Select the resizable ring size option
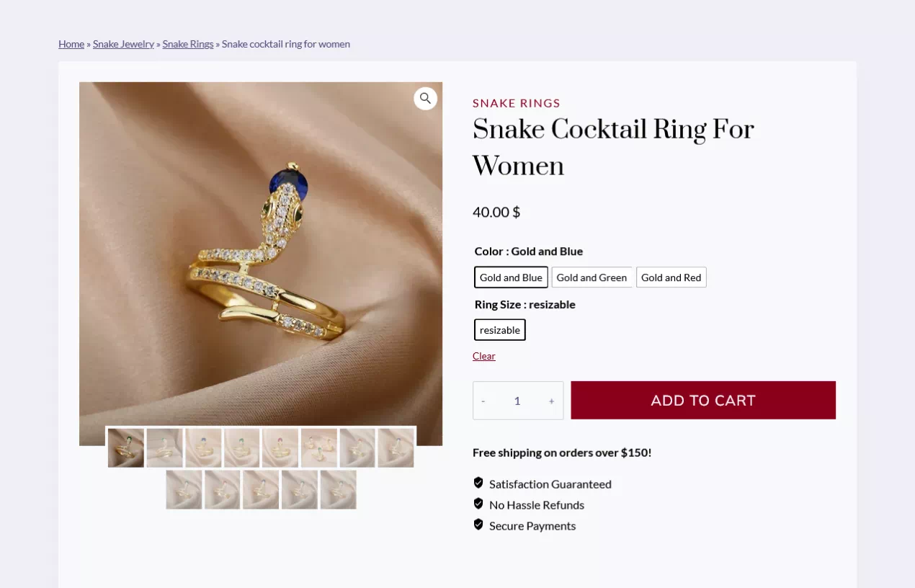The image size is (915, 588). coord(500,330)
